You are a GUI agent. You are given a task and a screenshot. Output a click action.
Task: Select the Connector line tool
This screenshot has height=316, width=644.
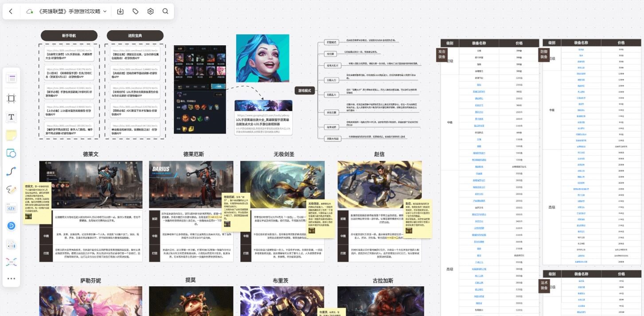[x=12, y=171]
